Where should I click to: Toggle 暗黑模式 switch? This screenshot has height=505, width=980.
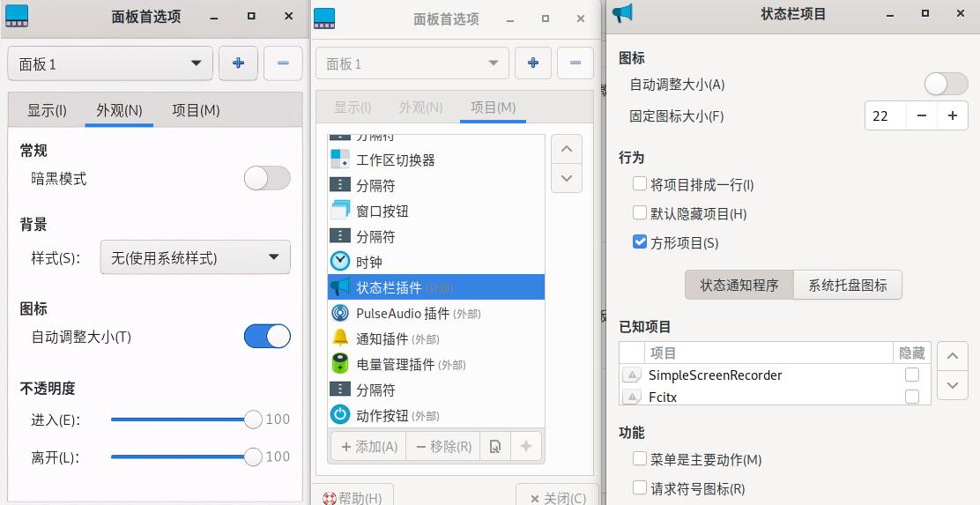tap(267, 178)
